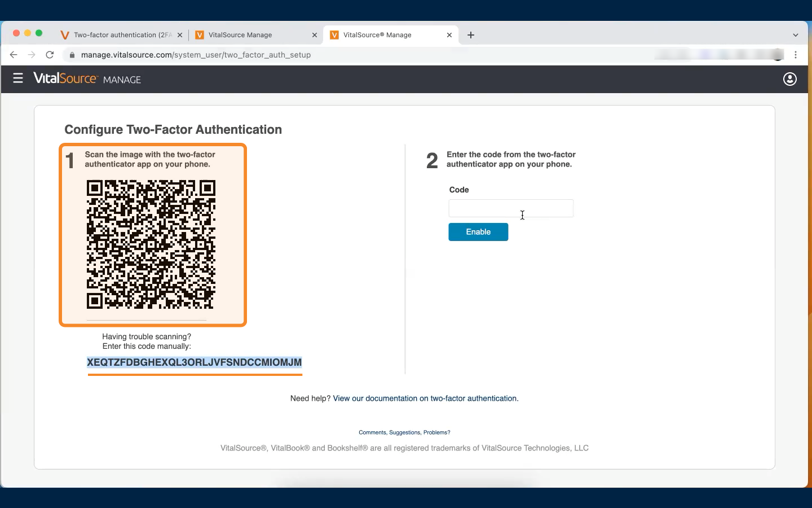Click the VitalSource trademarks footer text
Screen dimensions: 812x508
coord(404,448)
